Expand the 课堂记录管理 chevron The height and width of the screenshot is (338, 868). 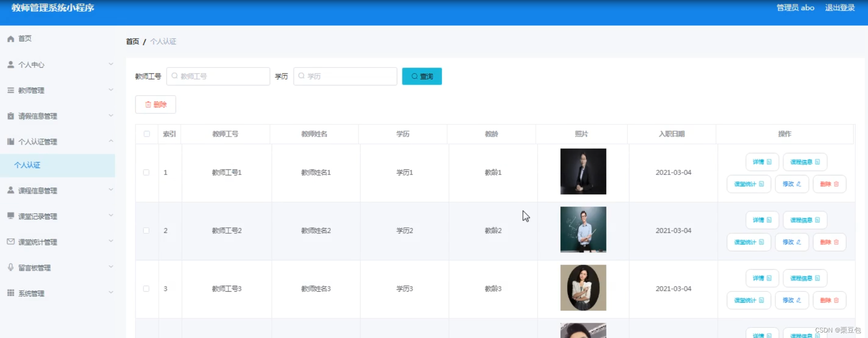(x=111, y=215)
